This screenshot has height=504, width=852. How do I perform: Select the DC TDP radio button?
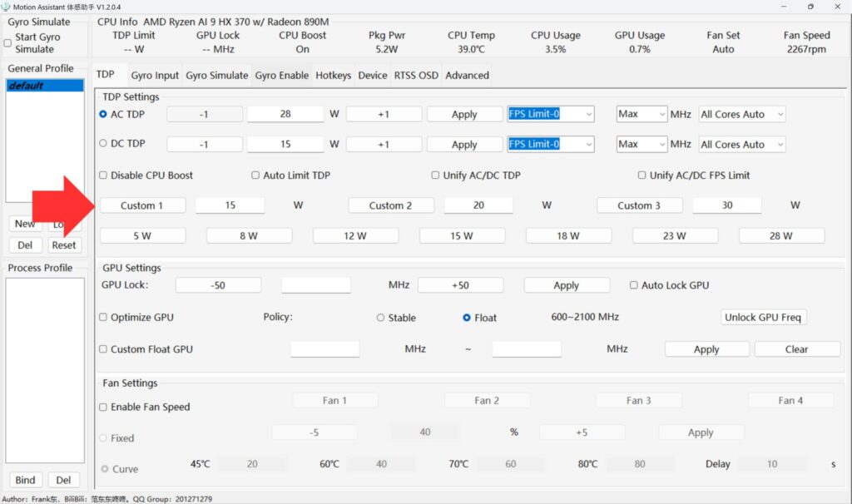[103, 144]
